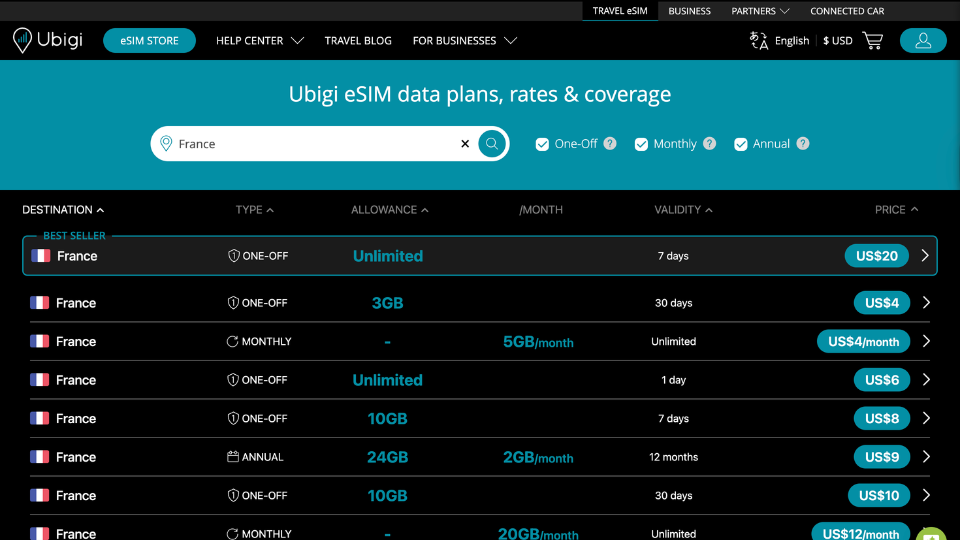960x540 pixels.
Task: Select the US$9 price button
Action: coord(882,457)
